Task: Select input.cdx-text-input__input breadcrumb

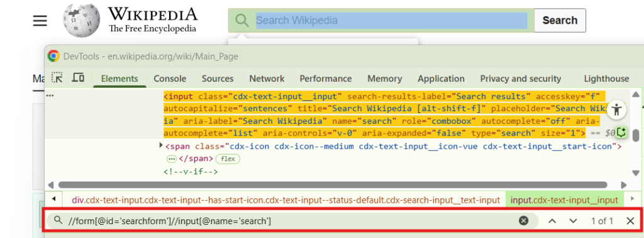Action: (564, 200)
